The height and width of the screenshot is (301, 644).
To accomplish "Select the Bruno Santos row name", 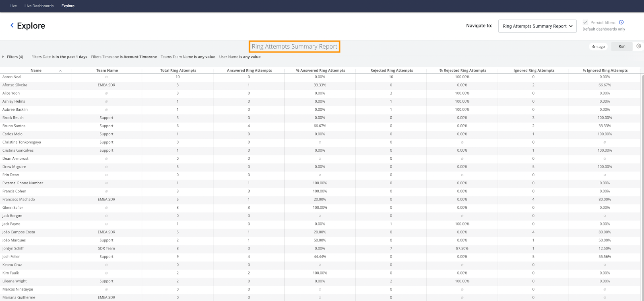I will click(x=14, y=126).
